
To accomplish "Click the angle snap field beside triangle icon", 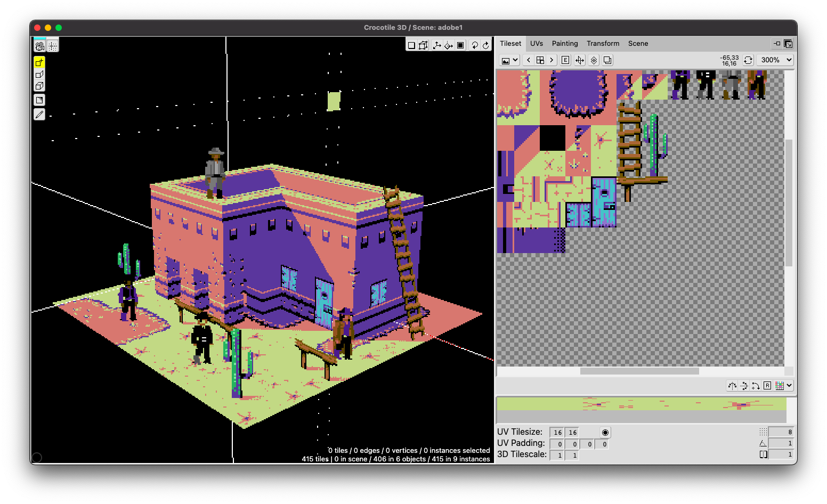I will point(781,443).
